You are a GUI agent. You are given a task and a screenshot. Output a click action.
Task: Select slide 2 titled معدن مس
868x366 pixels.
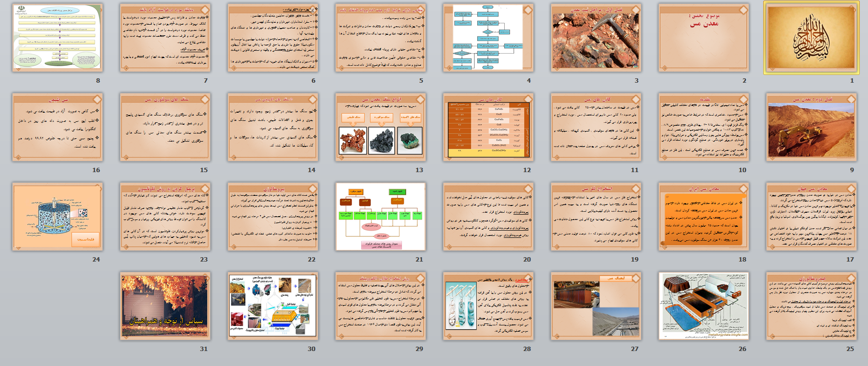pyautogui.click(x=704, y=38)
